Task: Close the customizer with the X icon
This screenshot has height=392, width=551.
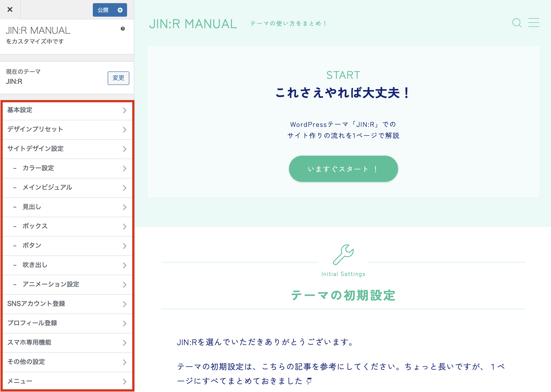Action: pyautogui.click(x=10, y=9)
